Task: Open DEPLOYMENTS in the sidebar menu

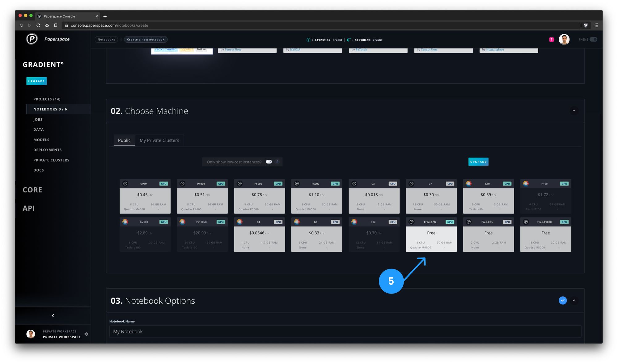Action: point(48,150)
